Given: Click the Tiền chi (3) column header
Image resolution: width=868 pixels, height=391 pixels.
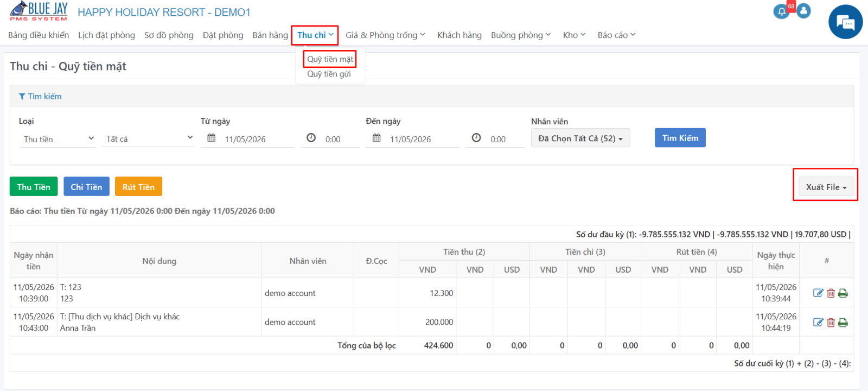Looking at the screenshot, I should click(585, 251).
